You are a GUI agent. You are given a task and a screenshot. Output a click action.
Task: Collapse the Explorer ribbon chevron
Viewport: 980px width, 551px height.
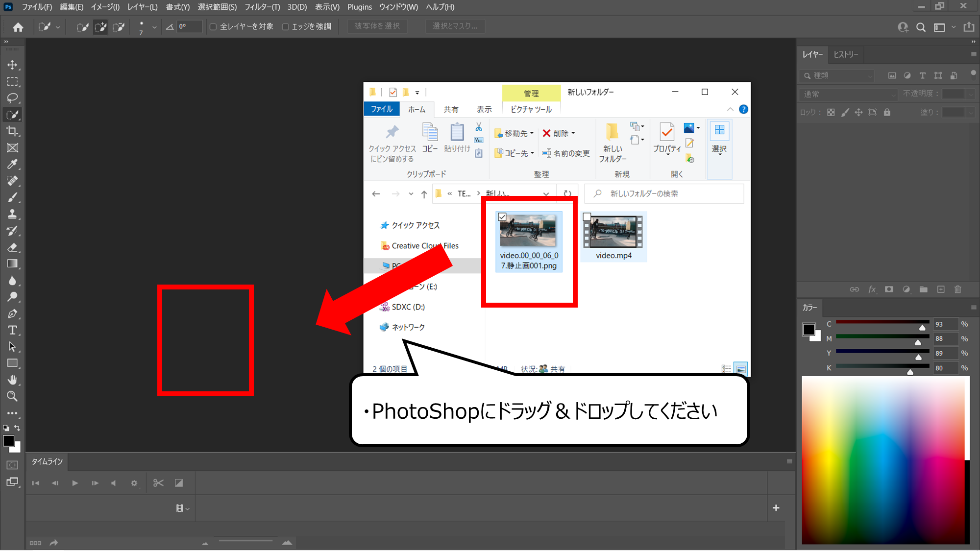pyautogui.click(x=730, y=109)
